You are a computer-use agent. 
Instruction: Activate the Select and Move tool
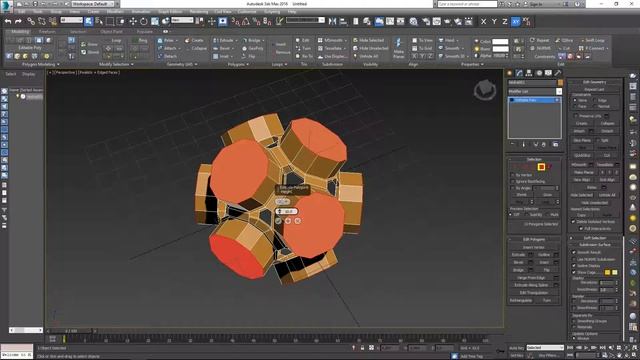coord(133,22)
